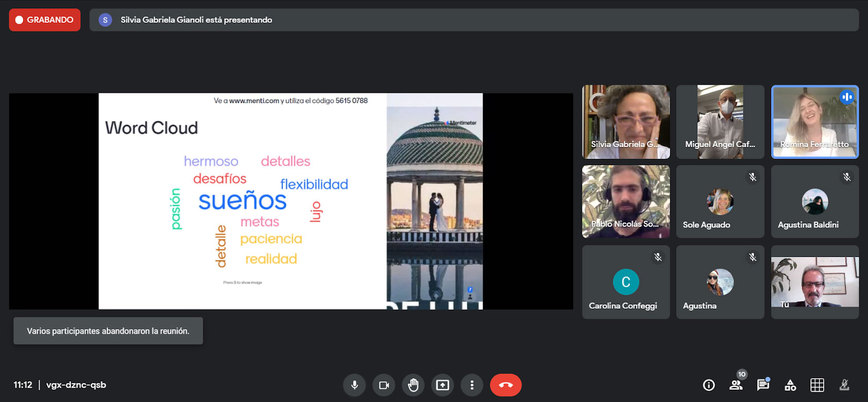Open the activities shapes icon
Screen dimensions: 868x402
[790, 385]
